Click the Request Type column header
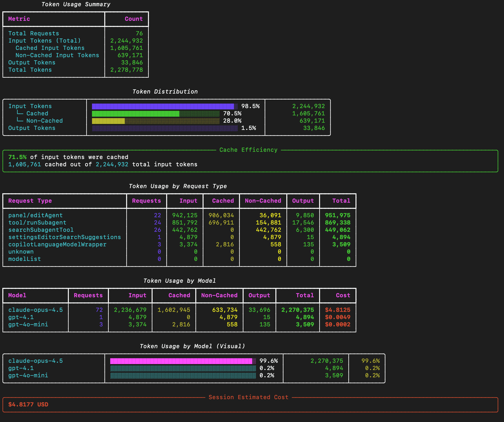Image resolution: width=504 pixels, height=422 pixels. point(30,201)
